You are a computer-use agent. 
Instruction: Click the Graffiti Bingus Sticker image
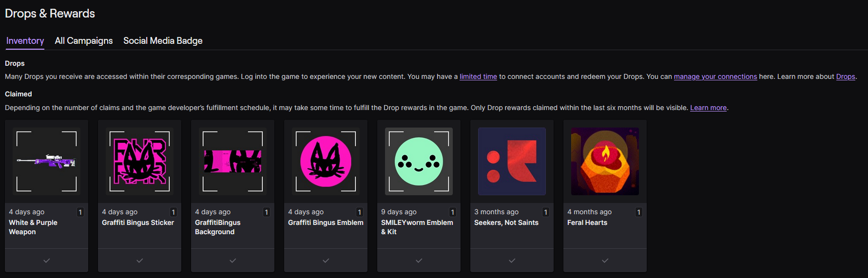click(139, 161)
